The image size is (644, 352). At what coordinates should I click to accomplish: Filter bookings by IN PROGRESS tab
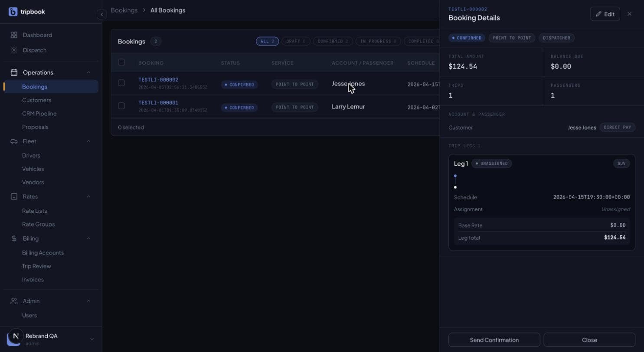378,41
